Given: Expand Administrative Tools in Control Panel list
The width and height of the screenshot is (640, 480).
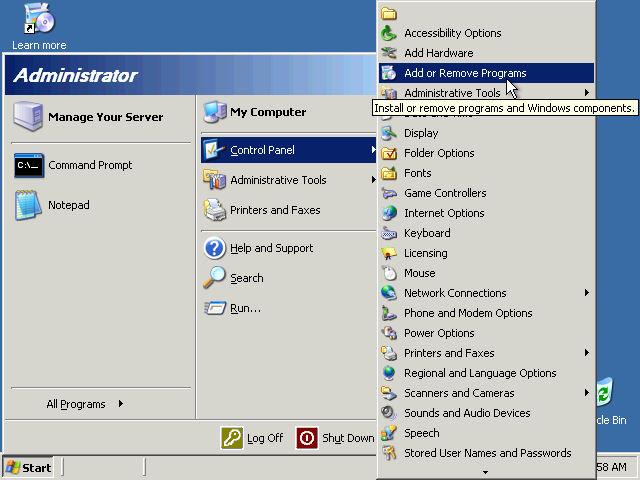Looking at the screenshot, I should 586,93.
